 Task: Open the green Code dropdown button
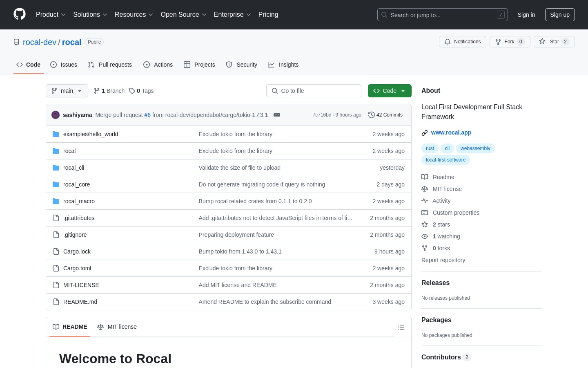(x=390, y=91)
